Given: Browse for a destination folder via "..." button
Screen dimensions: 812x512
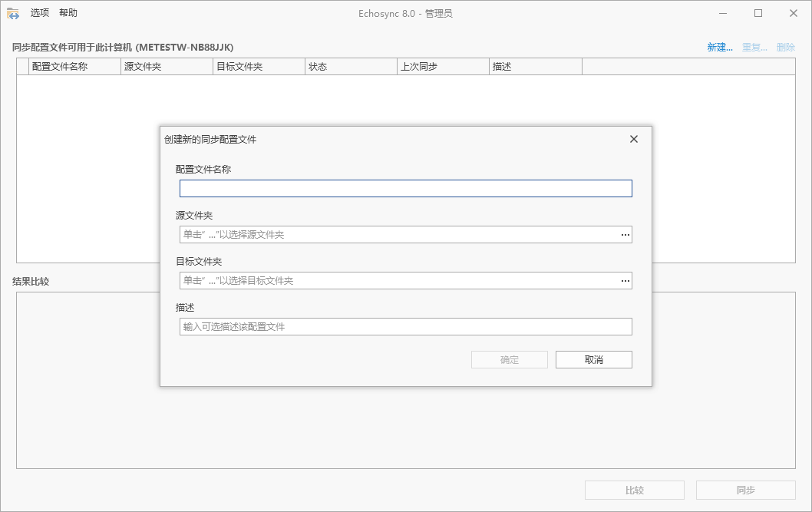Looking at the screenshot, I should click(624, 280).
